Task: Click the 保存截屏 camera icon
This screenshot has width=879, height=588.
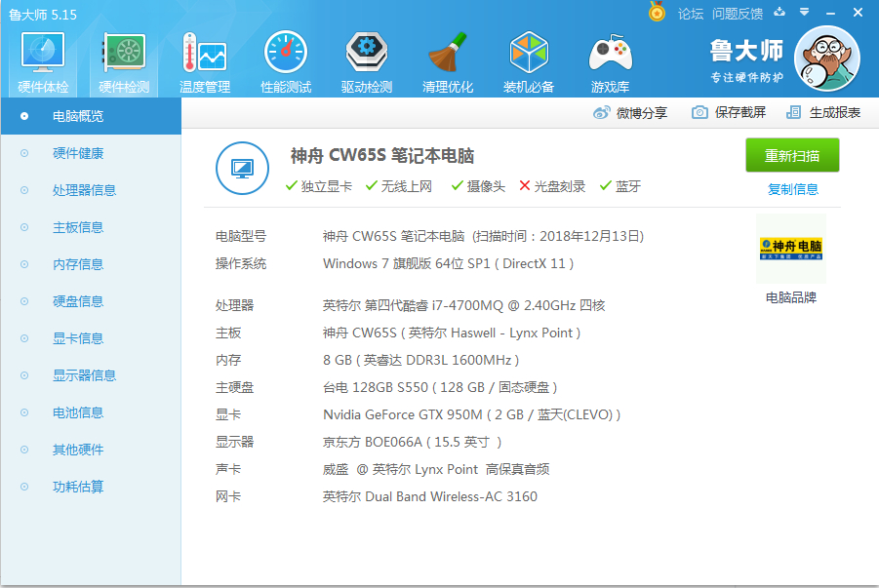Action: click(699, 113)
